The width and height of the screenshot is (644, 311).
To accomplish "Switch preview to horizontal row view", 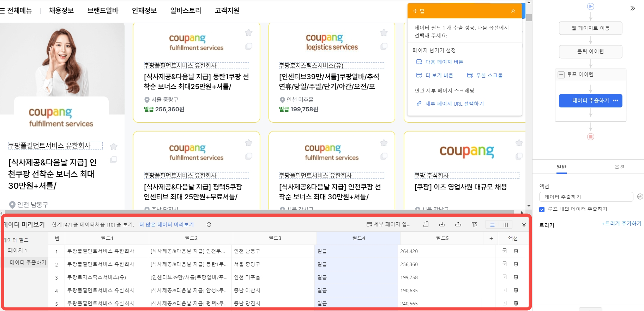I will coord(492,224).
